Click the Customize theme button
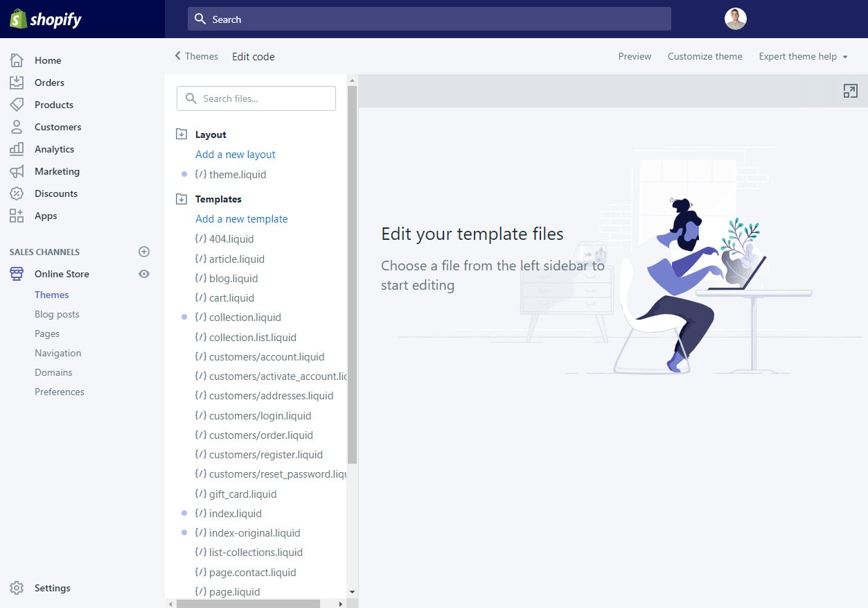This screenshot has width=868, height=608. [x=705, y=56]
